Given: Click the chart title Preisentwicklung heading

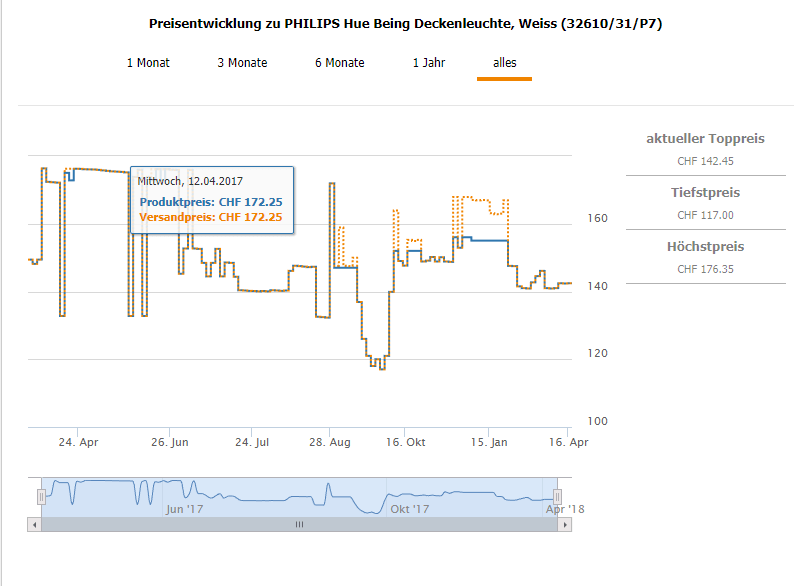Looking at the screenshot, I should click(x=405, y=23).
